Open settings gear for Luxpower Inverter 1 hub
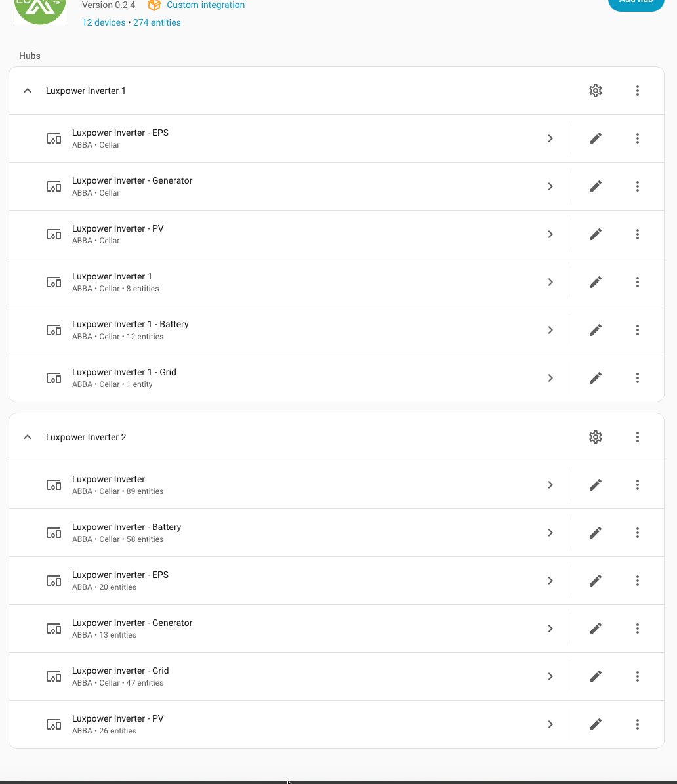Viewport: 677px width, 784px height. (596, 91)
